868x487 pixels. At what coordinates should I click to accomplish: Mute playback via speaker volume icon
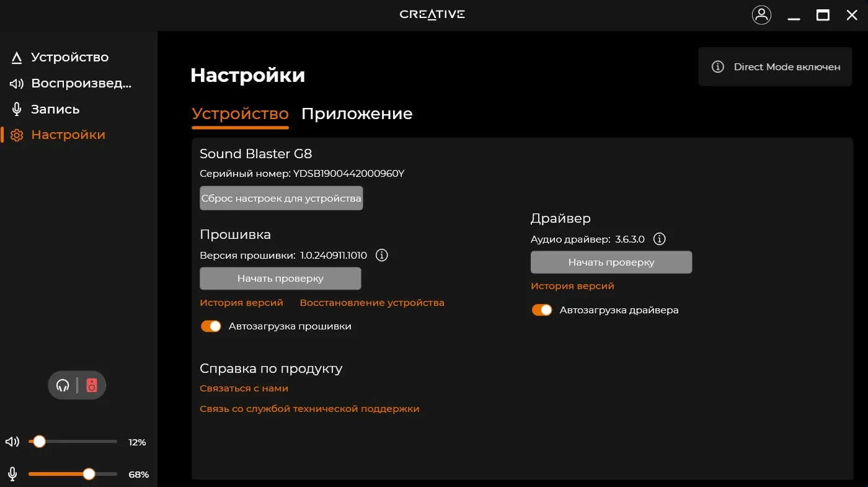[12, 442]
